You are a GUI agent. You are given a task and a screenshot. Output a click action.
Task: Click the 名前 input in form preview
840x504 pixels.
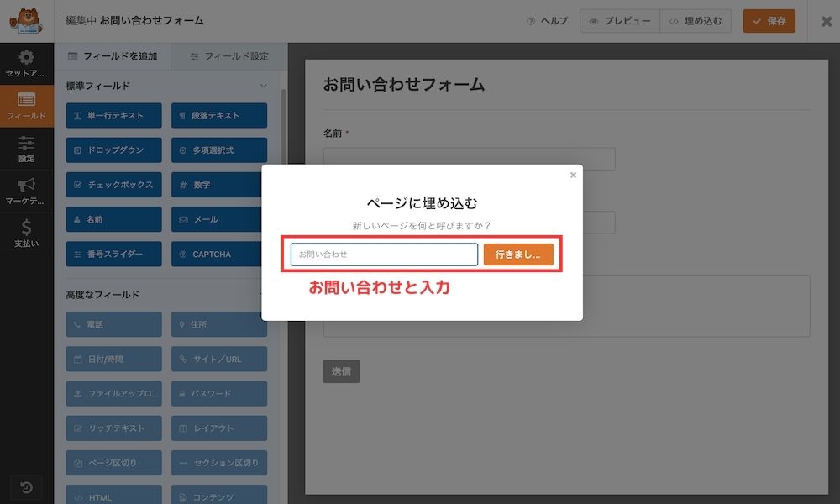point(470,159)
